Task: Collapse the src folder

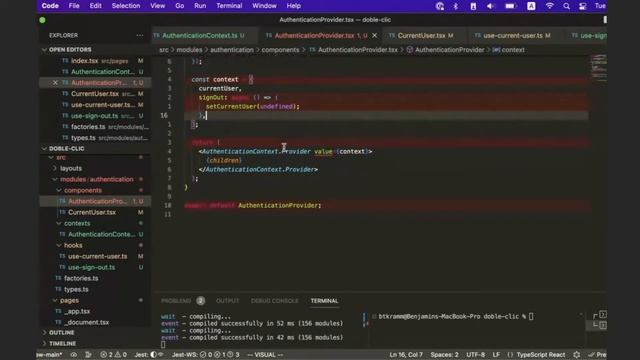Action: [x=51, y=157]
